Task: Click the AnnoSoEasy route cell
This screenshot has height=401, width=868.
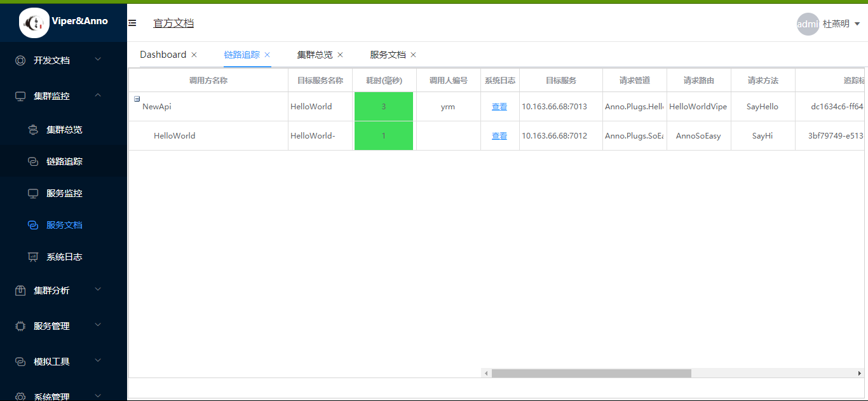Action: click(x=699, y=136)
